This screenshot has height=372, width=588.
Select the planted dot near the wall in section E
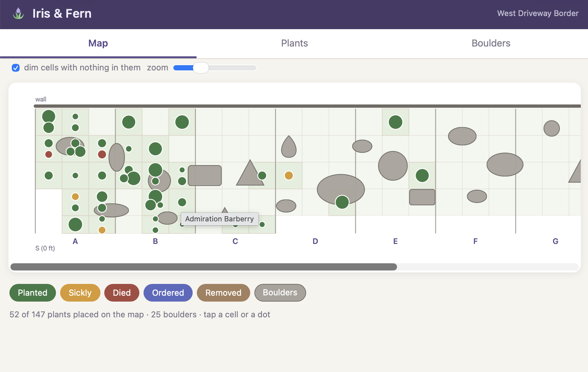tap(395, 122)
